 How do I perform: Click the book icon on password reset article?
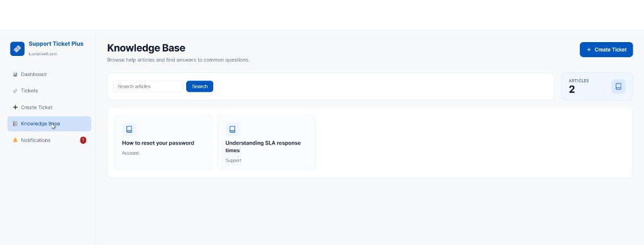[129, 129]
